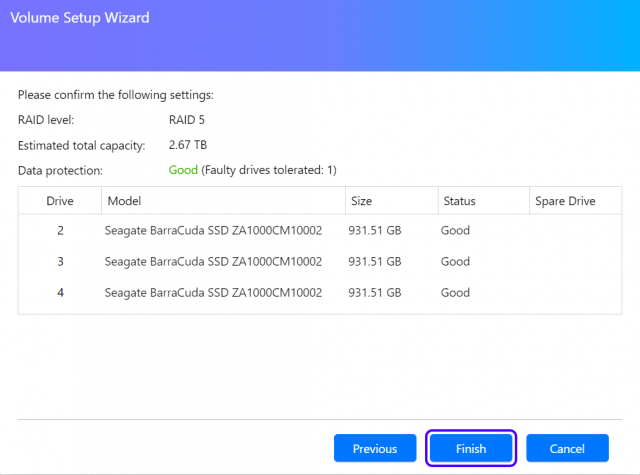Click the 931.51 GB size of drive 3

click(x=374, y=262)
